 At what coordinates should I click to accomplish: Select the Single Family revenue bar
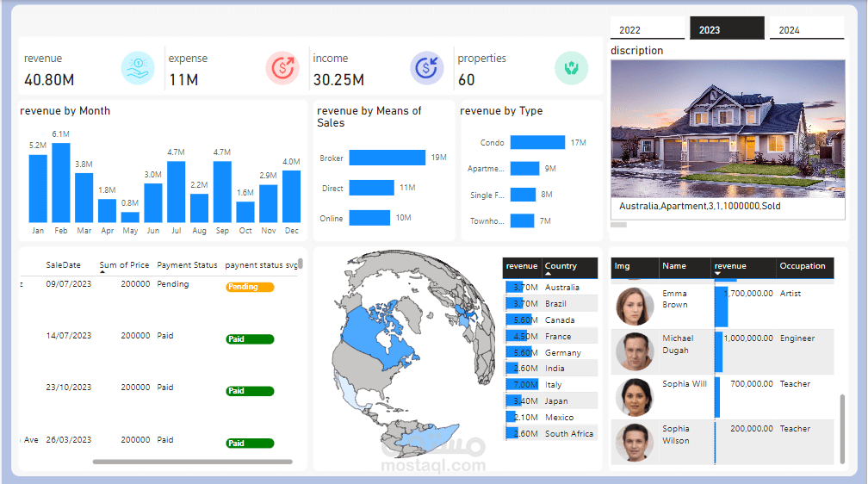point(524,195)
